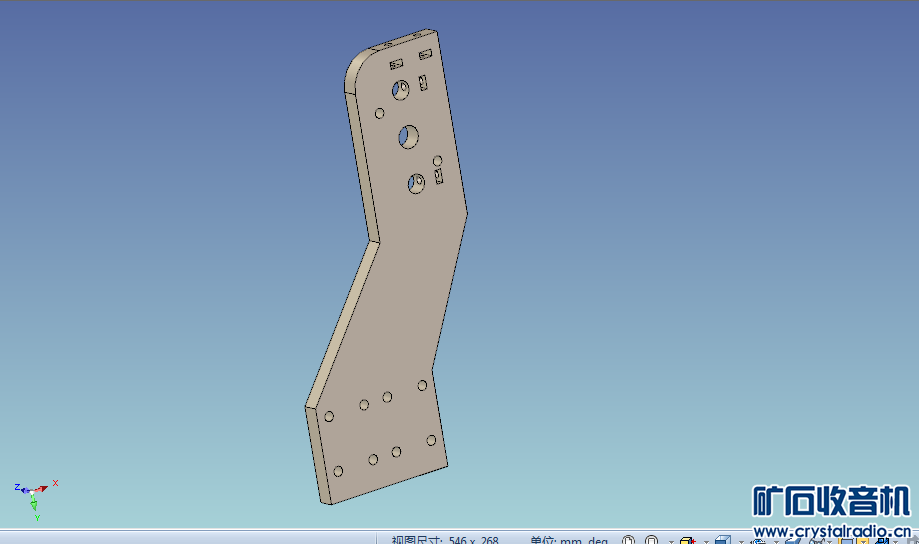
Task: Select the blue shaded box display icon
Action: 723,540
